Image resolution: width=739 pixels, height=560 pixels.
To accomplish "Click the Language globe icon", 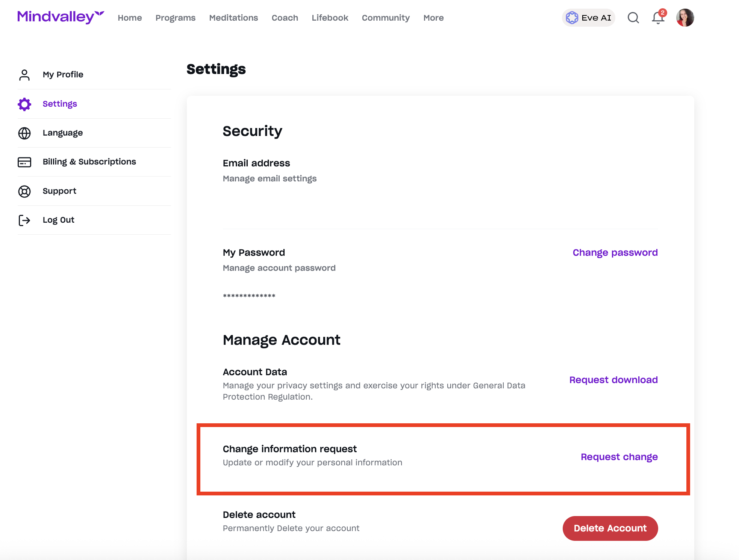I will [x=24, y=133].
